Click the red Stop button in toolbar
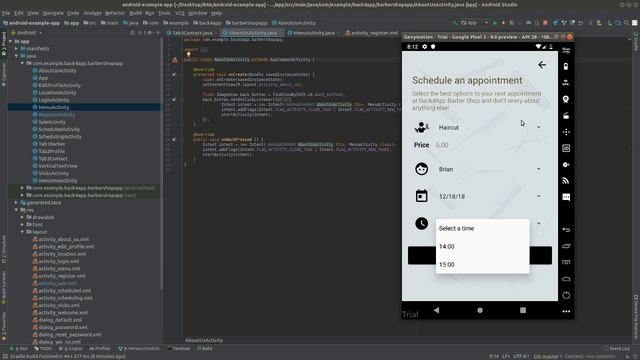The image size is (640, 360). (x=545, y=23)
